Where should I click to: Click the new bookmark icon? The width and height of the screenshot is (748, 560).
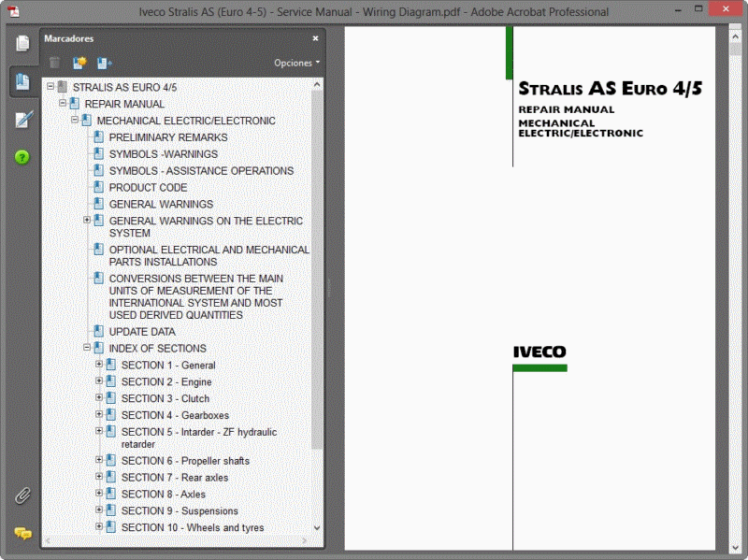coord(79,64)
